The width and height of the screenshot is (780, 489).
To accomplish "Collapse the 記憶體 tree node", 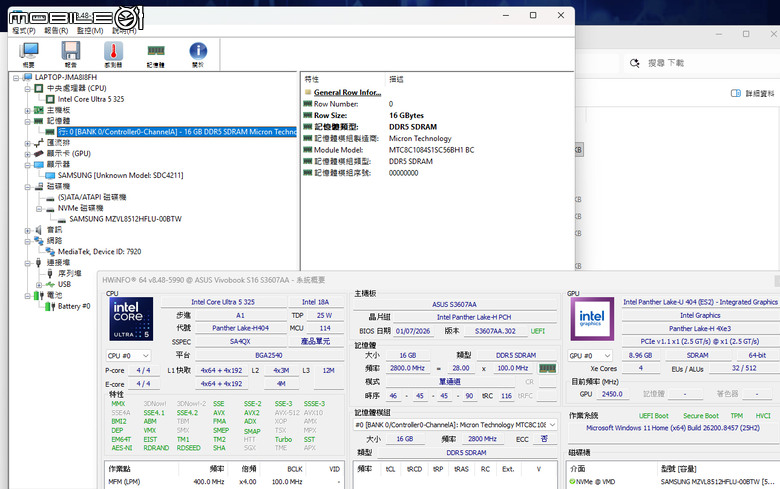I will [28, 121].
